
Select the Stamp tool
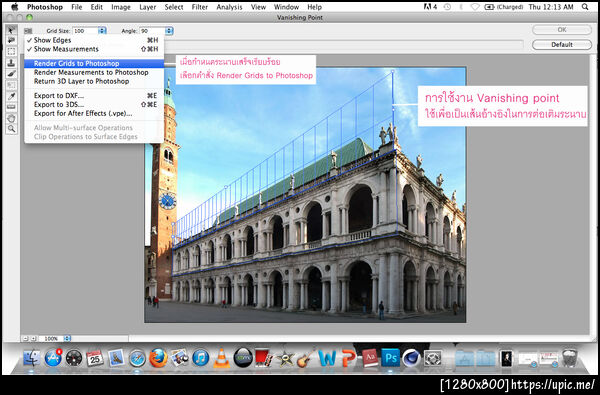11,62
